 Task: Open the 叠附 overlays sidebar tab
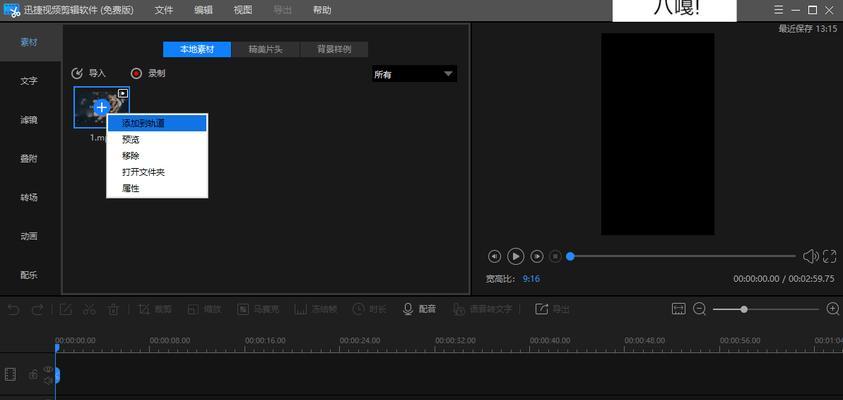coord(29,159)
